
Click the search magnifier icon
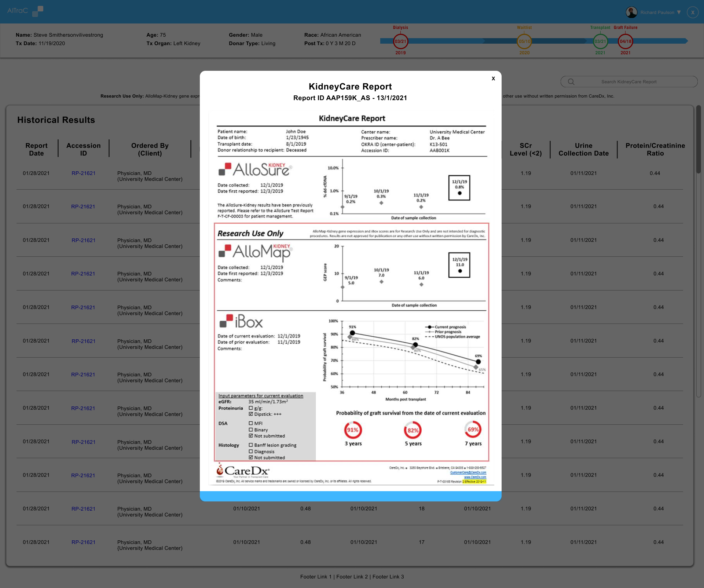click(x=571, y=81)
